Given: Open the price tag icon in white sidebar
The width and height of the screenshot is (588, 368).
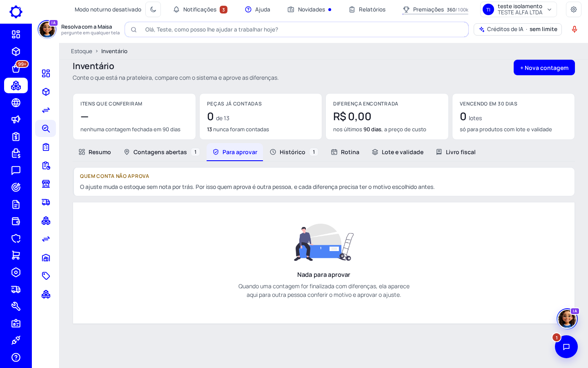Looking at the screenshot, I should click(x=46, y=276).
